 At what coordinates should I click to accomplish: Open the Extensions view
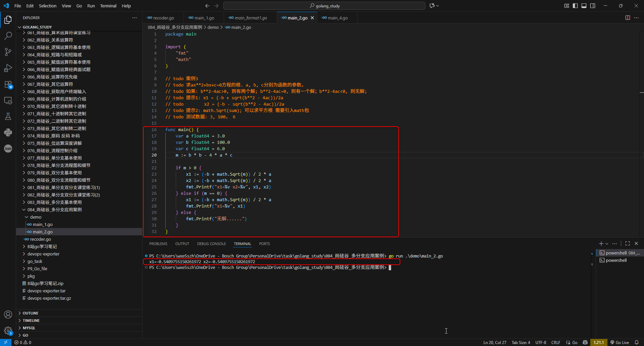(8, 84)
